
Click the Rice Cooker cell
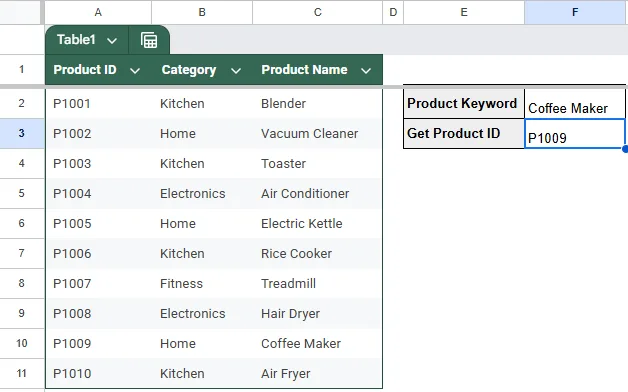pyautogui.click(x=318, y=253)
